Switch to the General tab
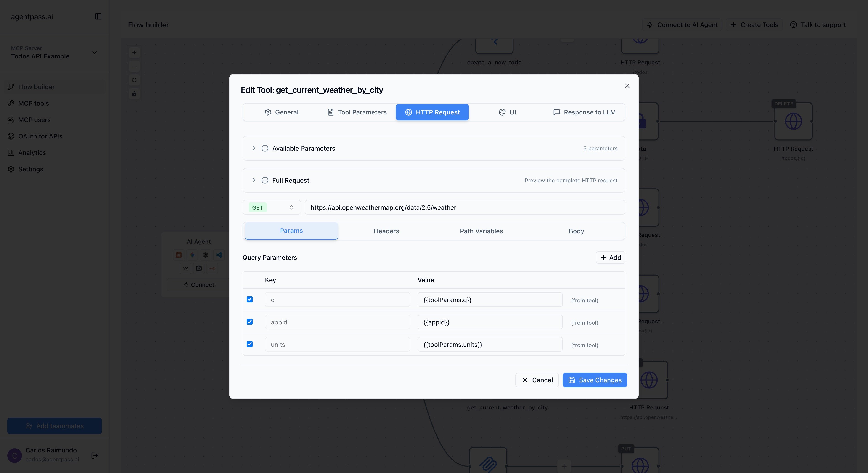The width and height of the screenshot is (868, 473). point(281,112)
